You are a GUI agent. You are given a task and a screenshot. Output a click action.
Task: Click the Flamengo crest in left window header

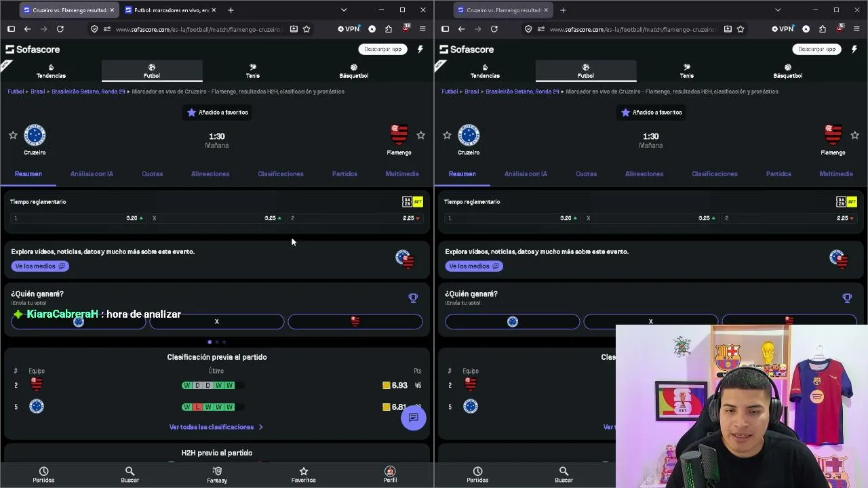pyautogui.click(x=399, y=135)
